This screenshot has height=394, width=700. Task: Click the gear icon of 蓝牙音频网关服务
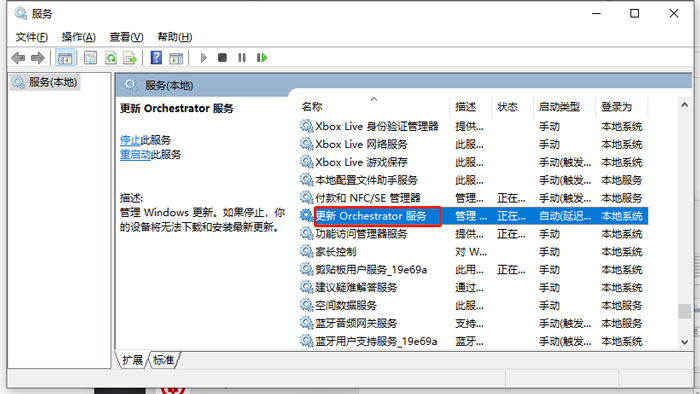(x=306, y=323)
